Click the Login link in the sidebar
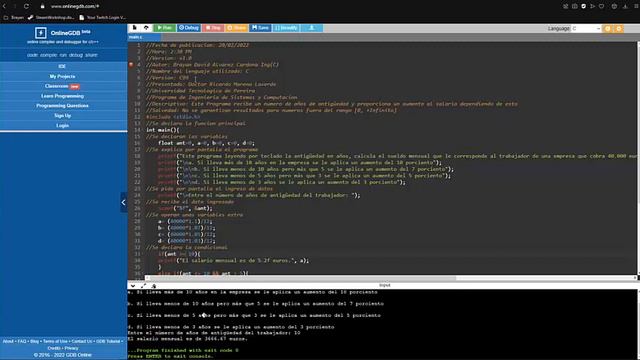Viewport: 640px width, 360px height. click(x=62, y=125)
